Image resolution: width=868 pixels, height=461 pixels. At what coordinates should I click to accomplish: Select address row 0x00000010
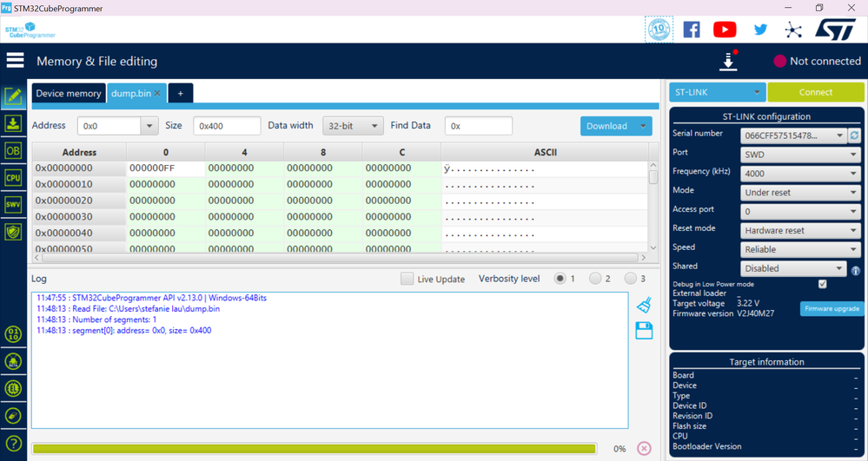[78, 184]
